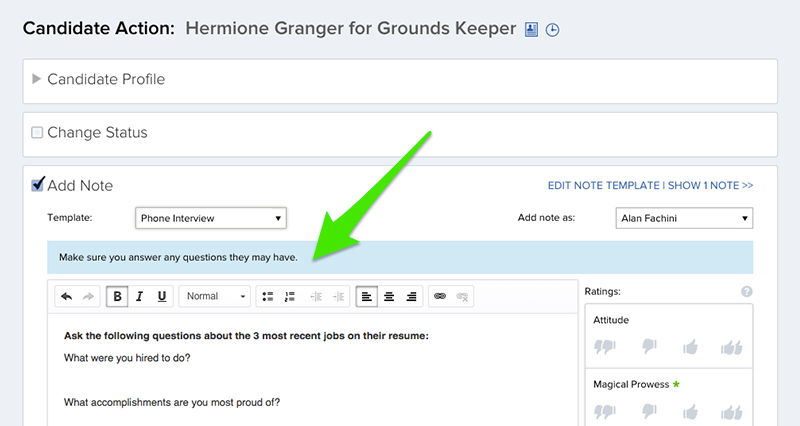The image size is (800, 426).
Task: Click the undo arrow in editor toolbar
Action: coord(66,296)
